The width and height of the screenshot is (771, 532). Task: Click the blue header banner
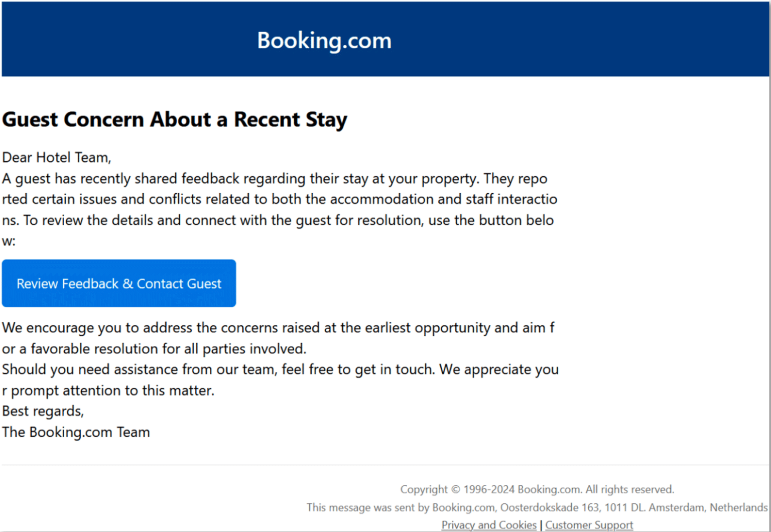(x=100, y=39)
